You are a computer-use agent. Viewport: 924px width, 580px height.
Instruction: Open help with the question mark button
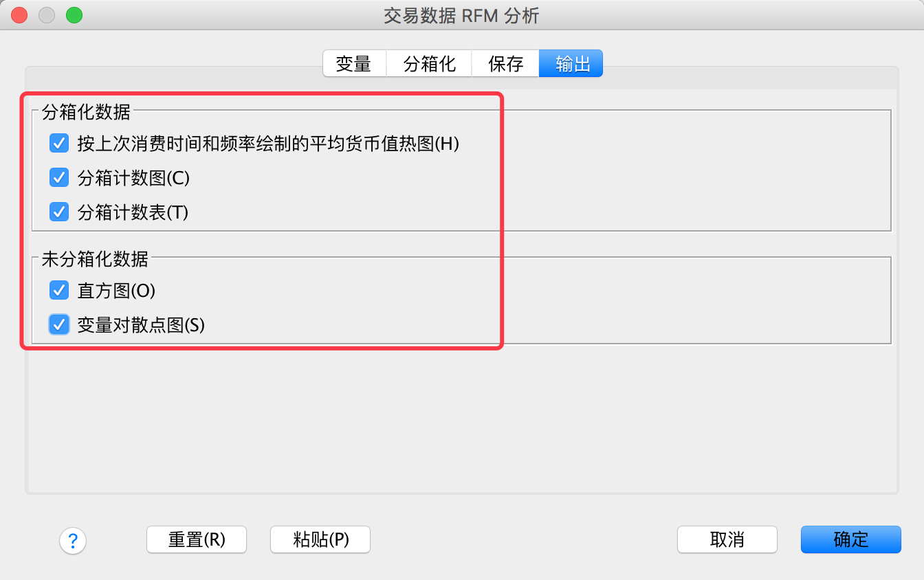tap(73, 540)
